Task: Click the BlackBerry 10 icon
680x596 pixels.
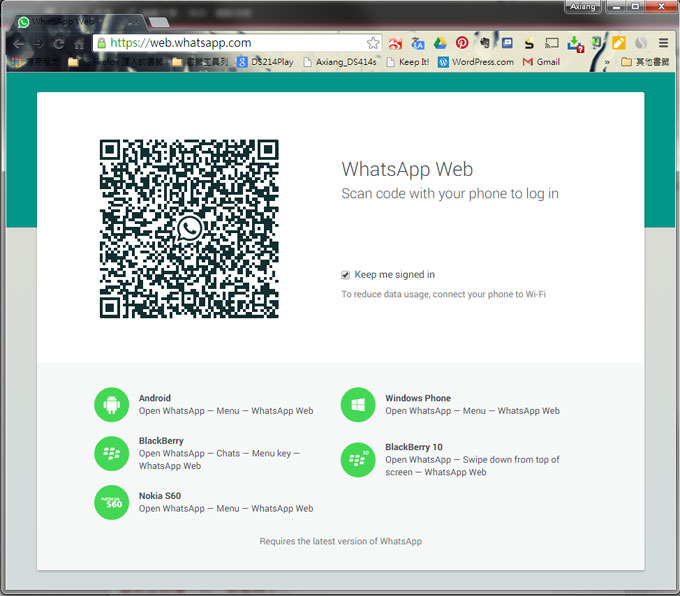Action: click(x=358, y=459)
